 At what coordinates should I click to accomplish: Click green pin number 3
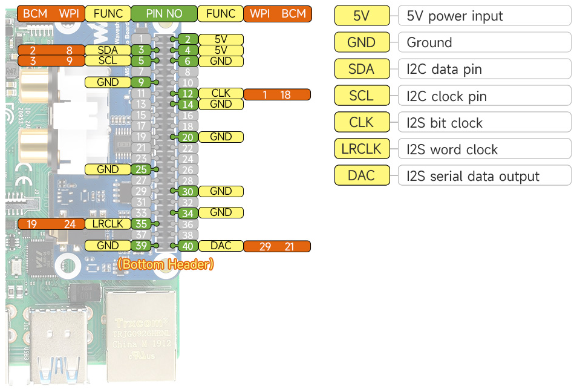pyautogui.click(x=140, y=50)
